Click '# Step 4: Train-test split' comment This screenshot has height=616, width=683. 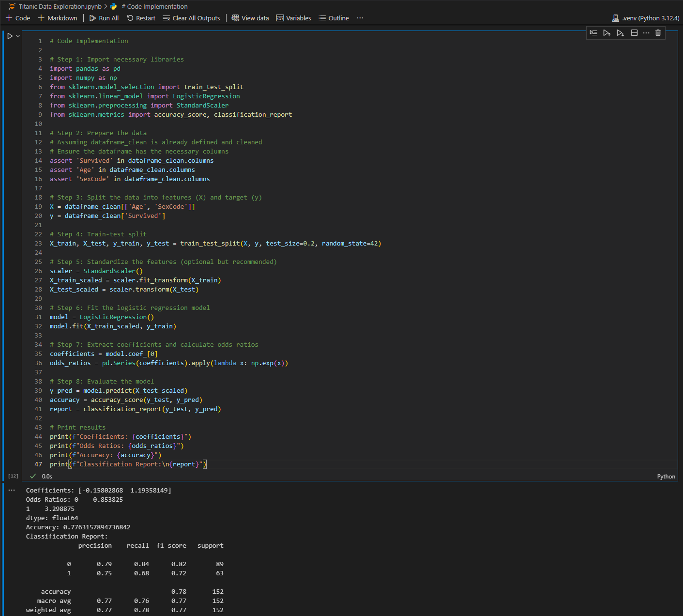point(98,234)
